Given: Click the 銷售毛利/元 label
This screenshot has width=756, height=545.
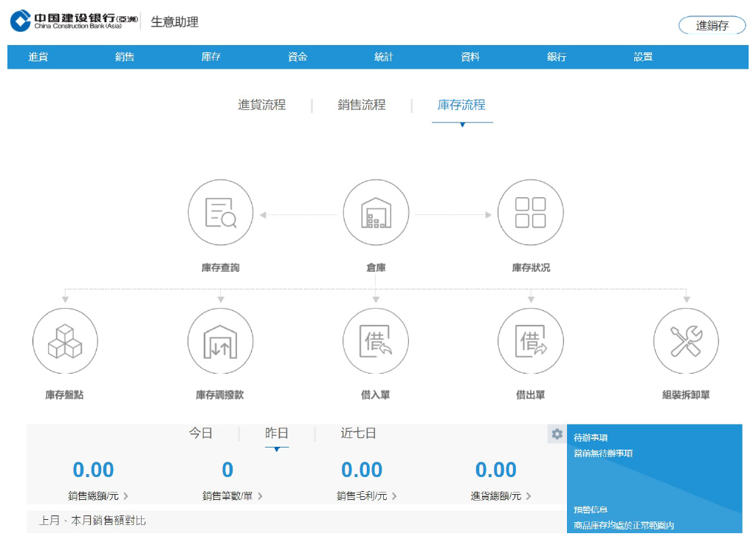Looking at the screenshot, I should click(x=362, y=496).
